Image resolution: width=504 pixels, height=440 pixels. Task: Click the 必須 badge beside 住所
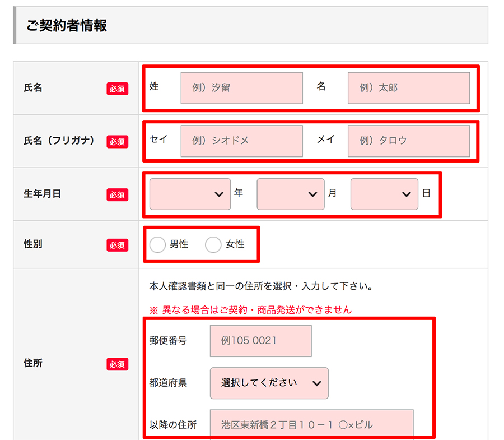click(117, 364)
